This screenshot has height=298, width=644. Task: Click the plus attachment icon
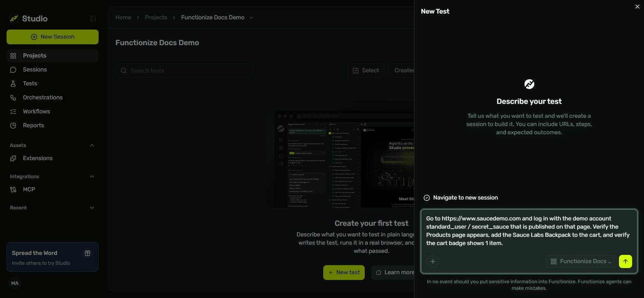pyautogui.click(x=433, y=261)
